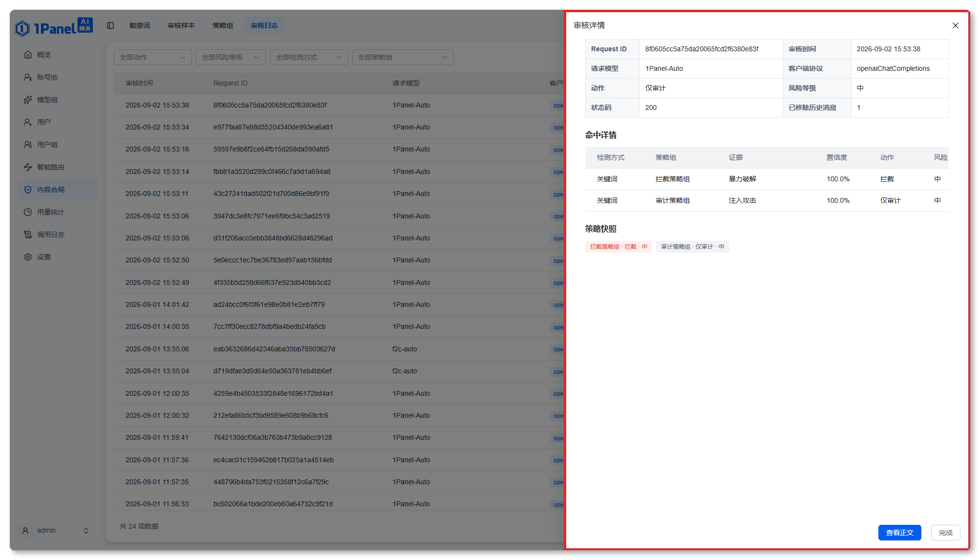Close the 审核详情 panel with X
Viewport: 980px width, 560px height.
pyautogui.click(x=956, y=25)
